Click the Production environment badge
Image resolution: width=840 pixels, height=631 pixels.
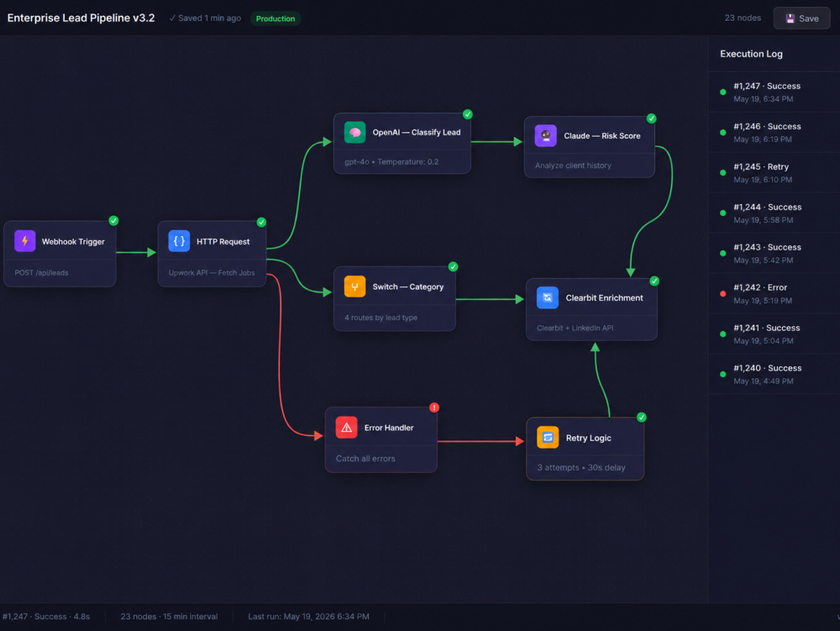[276, 18]
